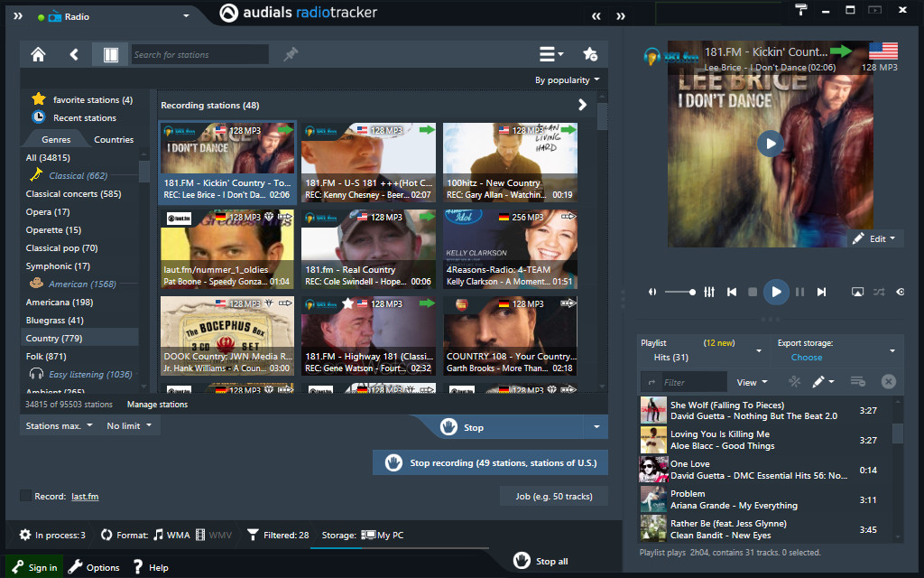Play the album art overlay button

point(771,144)
